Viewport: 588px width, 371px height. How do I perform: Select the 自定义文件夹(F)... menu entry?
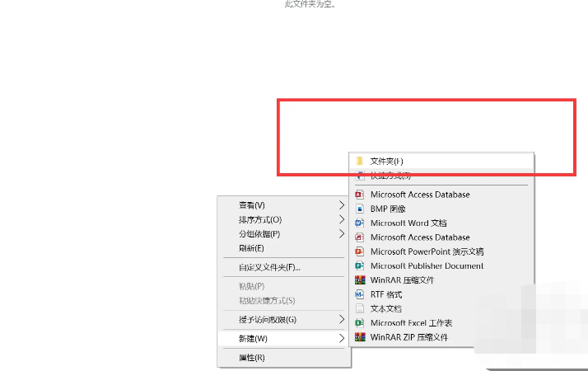(x=269, y=267)
